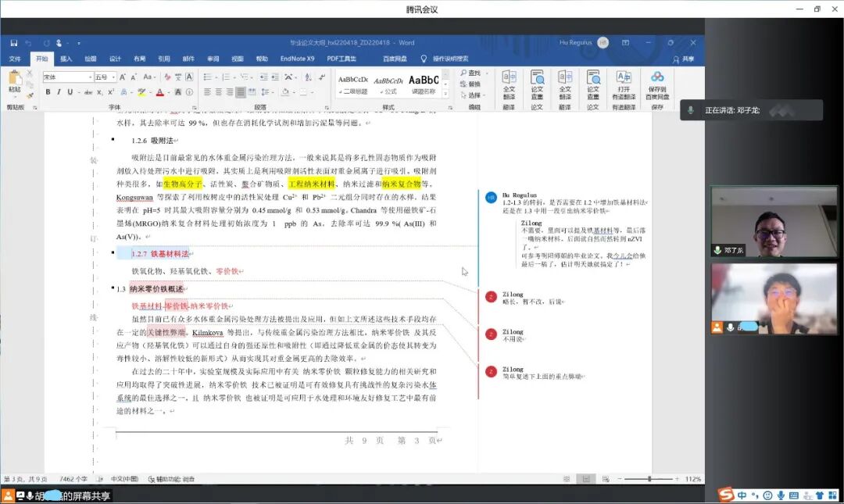Click the 粘贴 paste clipboard icon
This screenshot has width=844, height=504.
(15, 77)
